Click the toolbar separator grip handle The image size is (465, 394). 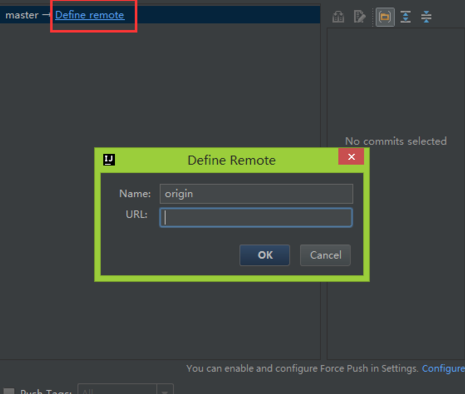click(372, 17)
